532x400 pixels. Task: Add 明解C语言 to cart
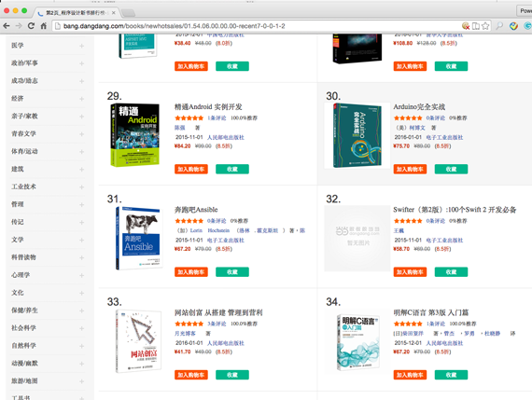pos(410,375)
